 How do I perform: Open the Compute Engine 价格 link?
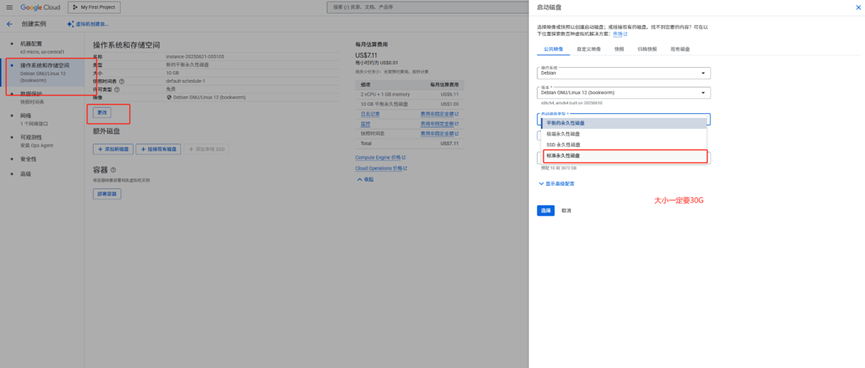[x=381, y=157]
